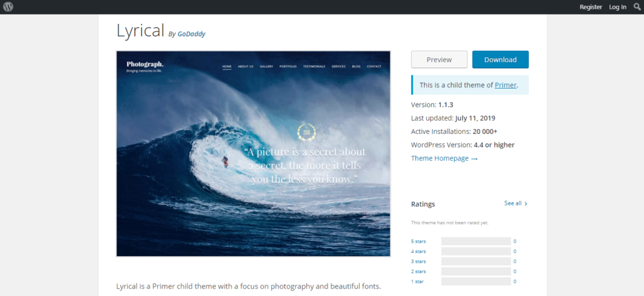This screenshot has height=296, width=644.
Task: Click the 1 star rating bar
Action: tap(476, 282)
